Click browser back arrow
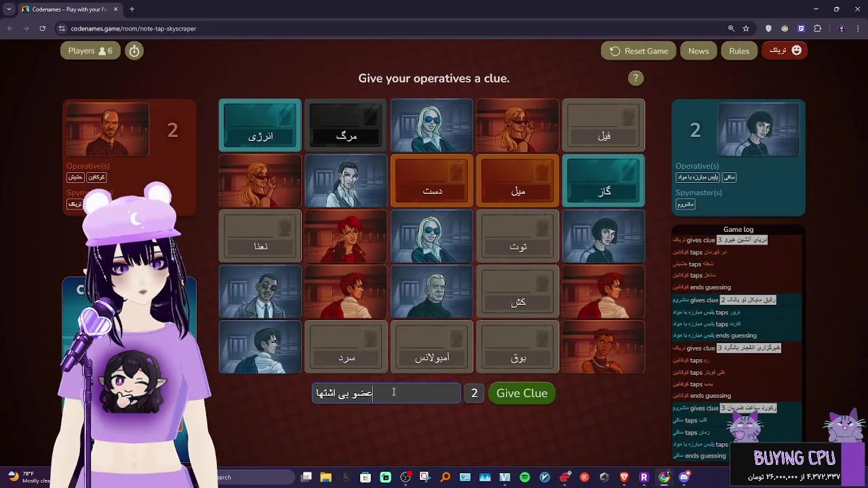This screenshot has height=488, width=868. coord(10,28)
